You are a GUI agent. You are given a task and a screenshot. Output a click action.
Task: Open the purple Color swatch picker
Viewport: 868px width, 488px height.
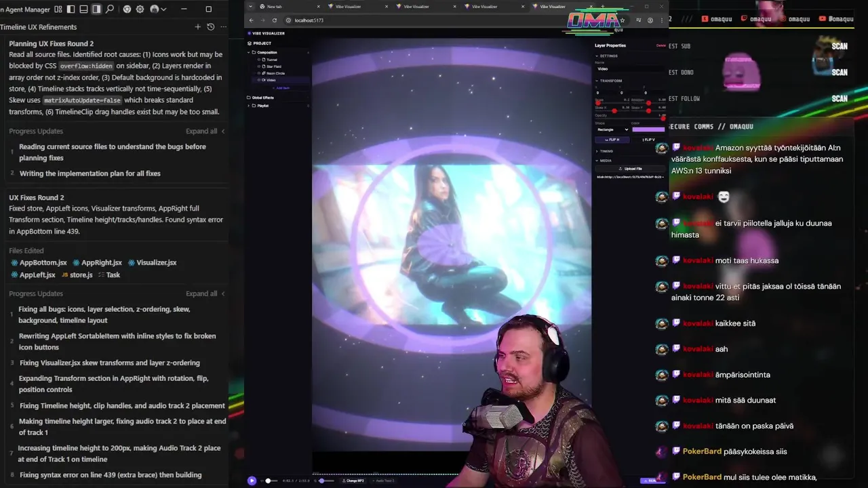click(x=648, y=129)
